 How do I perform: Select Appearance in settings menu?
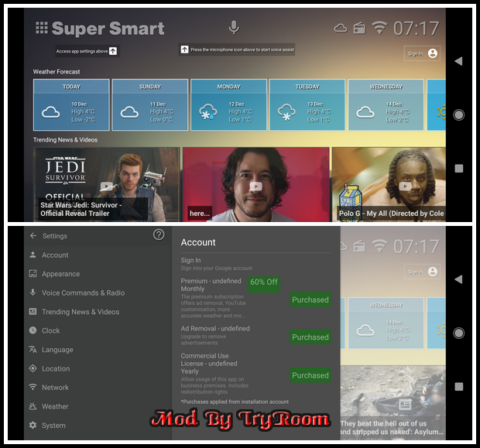(98, 274)
